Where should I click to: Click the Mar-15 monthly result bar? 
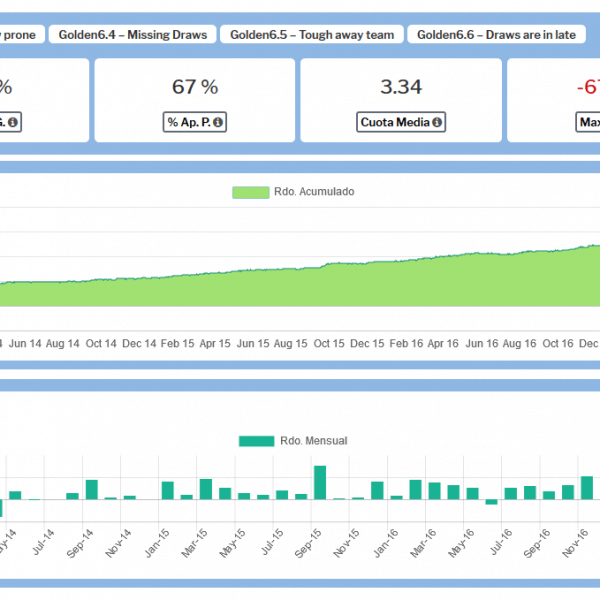point(206,489)
